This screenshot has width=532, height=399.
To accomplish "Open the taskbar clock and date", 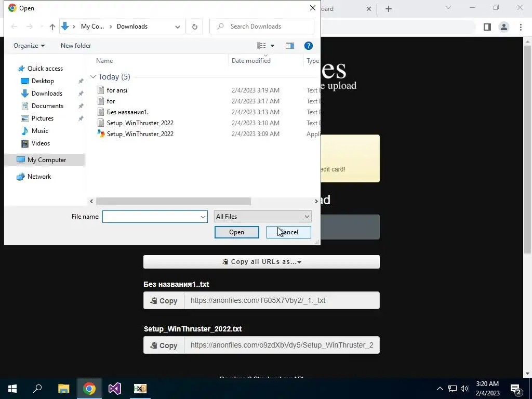I will [x=487, y=389].
